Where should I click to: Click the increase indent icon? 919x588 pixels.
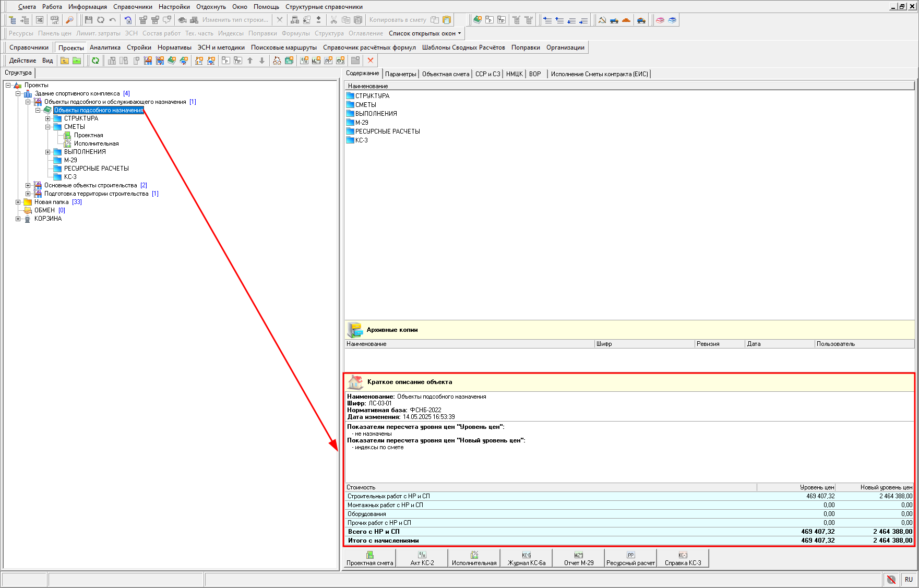(547, 20)
